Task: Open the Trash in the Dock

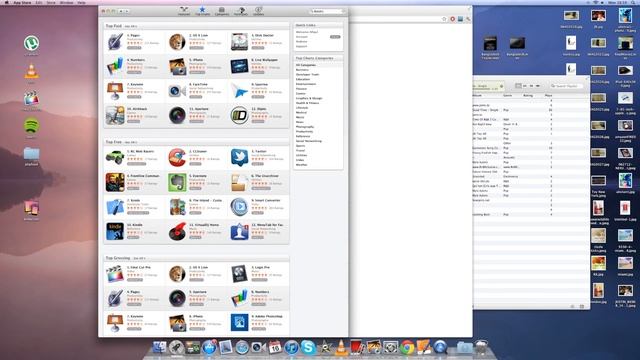Action: point(482,347)
